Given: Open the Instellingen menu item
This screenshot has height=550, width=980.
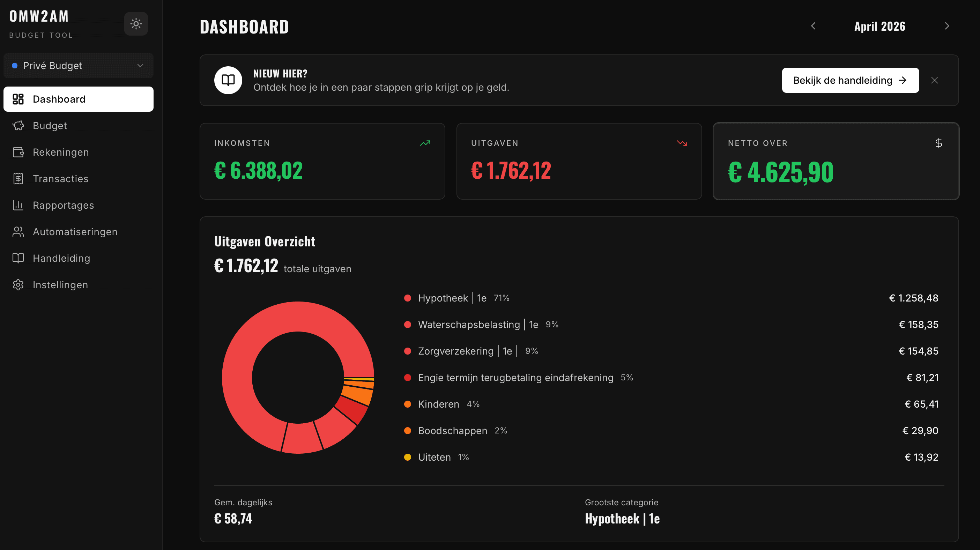Looking at the screenshot, I should (x=60, y=284).
